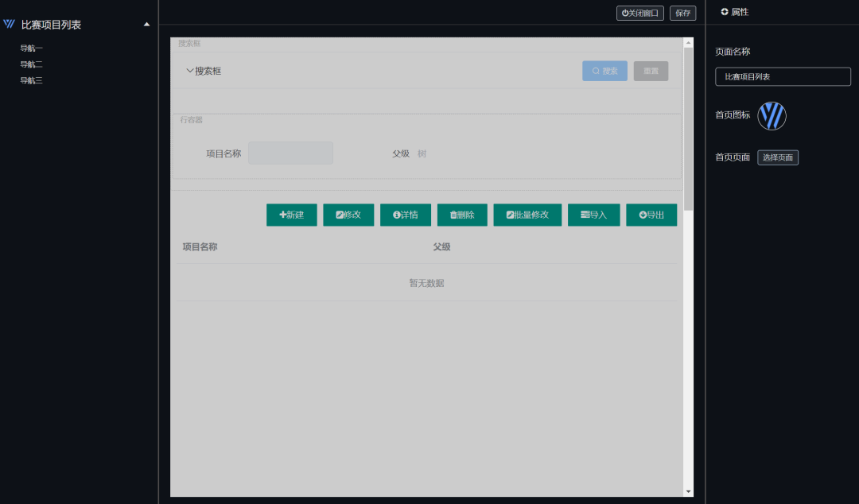Click the 页面名称 input field

tap(783, 76)
